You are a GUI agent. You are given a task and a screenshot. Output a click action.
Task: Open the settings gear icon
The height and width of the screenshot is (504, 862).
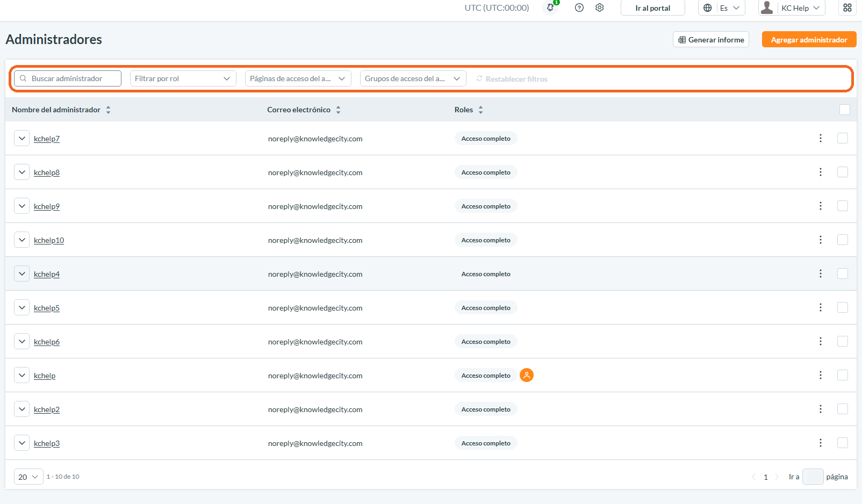600,8
